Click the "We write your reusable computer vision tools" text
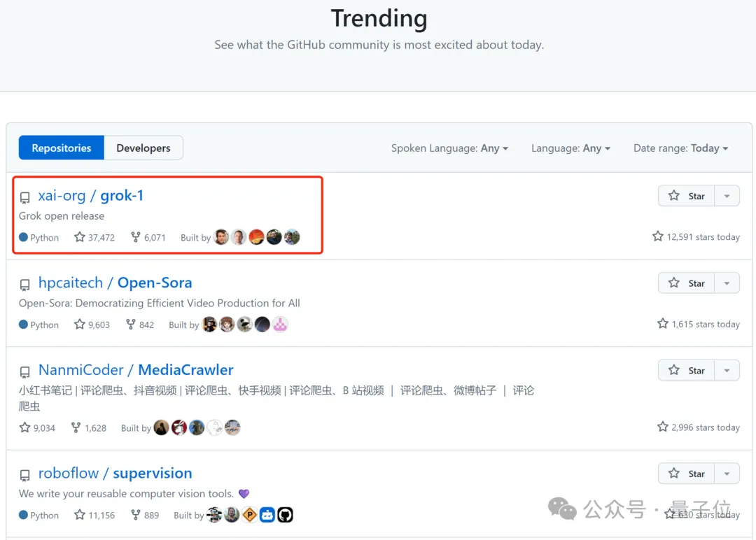Image resolution: width=756 pixels, height=540 pixels. point(126,494)
